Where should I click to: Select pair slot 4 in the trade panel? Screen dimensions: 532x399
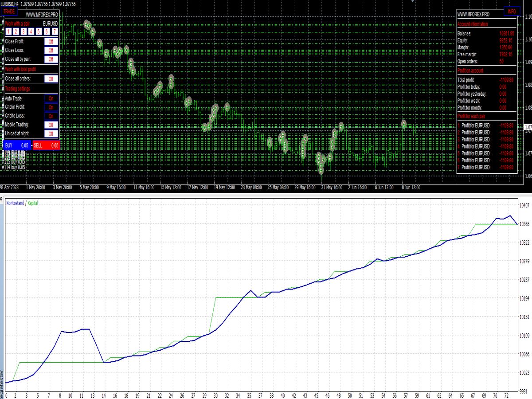(x=31, y=31)
